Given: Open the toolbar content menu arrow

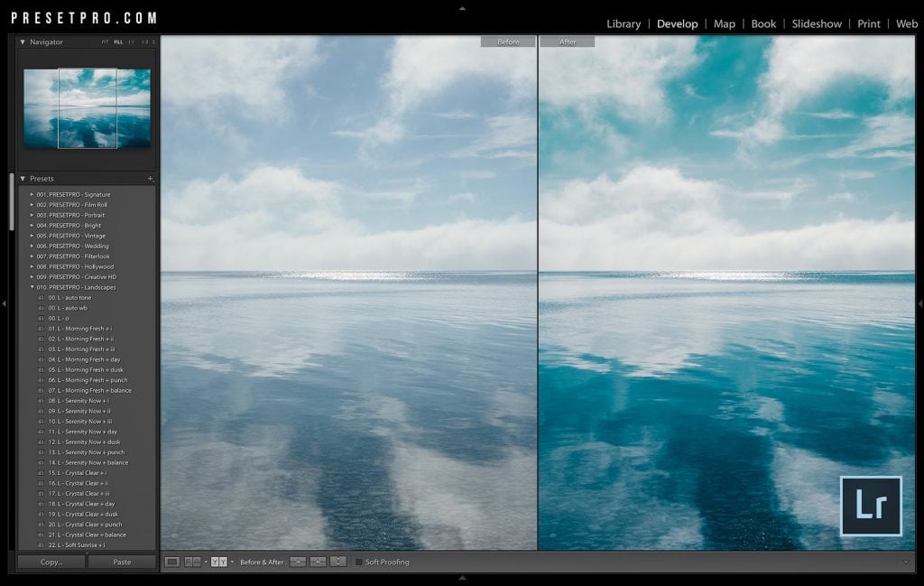Looking at the screenshot, I should point(906,562).
